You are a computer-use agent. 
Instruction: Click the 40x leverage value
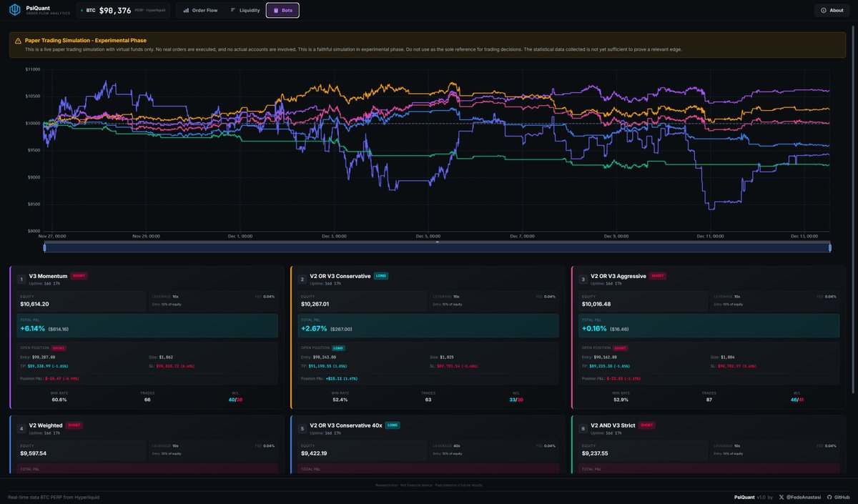click(x=456, y=445)
